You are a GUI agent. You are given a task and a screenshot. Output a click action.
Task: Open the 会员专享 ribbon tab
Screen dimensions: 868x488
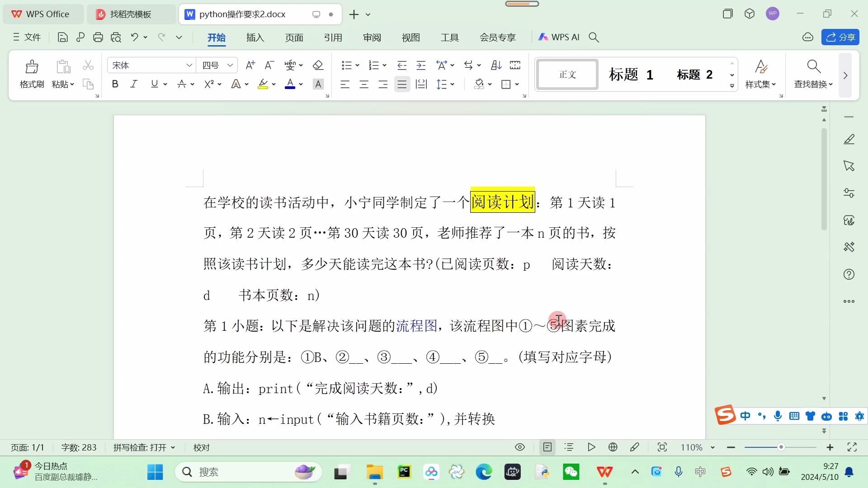(497, 37)
